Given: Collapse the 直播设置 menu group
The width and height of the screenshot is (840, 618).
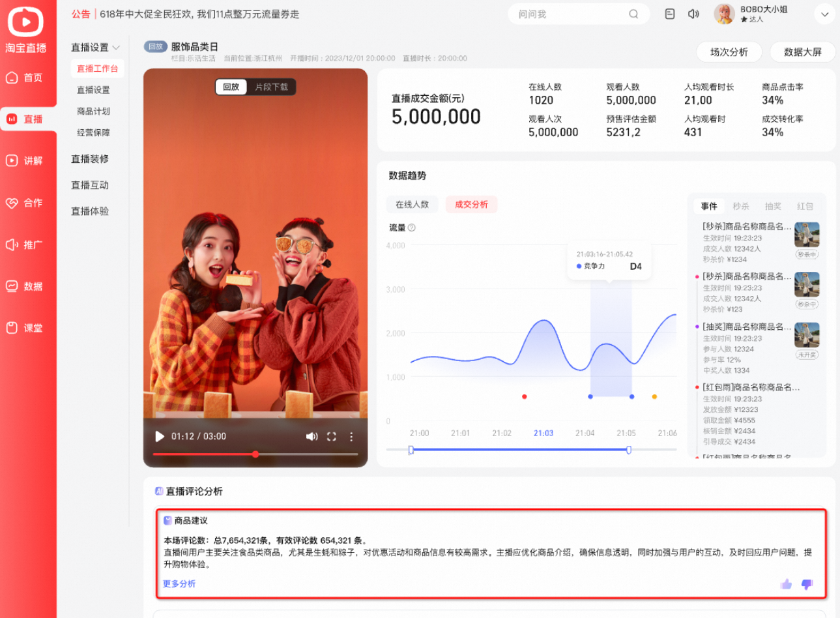Looking at the screenshot, I should pyautogui.click(x=96, y=47).
